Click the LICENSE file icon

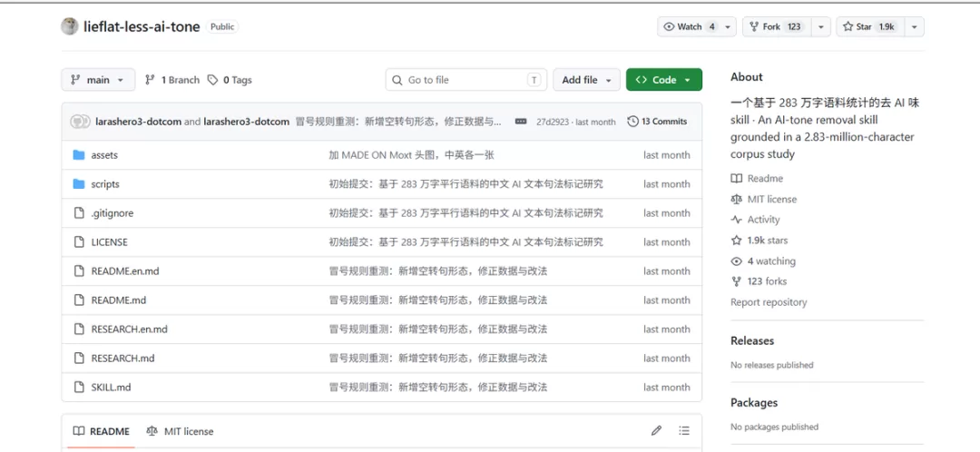79,242
